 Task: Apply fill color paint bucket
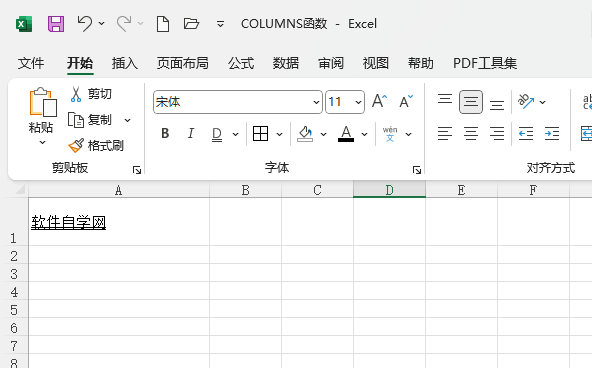305,134
